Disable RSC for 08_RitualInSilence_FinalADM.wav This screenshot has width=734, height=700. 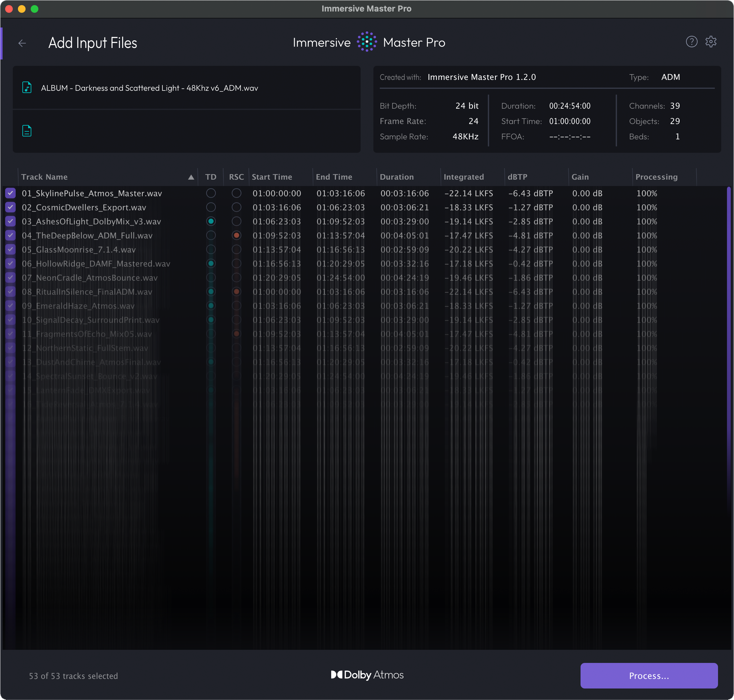point(236,292)
